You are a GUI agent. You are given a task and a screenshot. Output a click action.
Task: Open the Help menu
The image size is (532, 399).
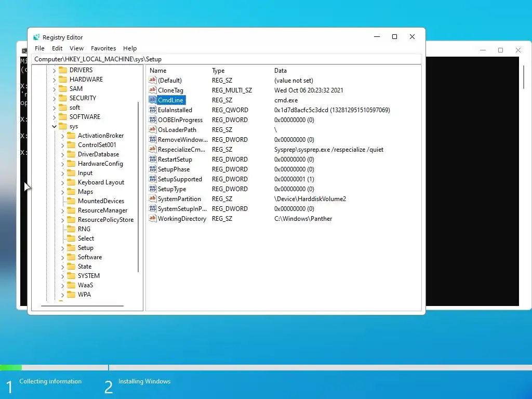[x=129, y=48]
